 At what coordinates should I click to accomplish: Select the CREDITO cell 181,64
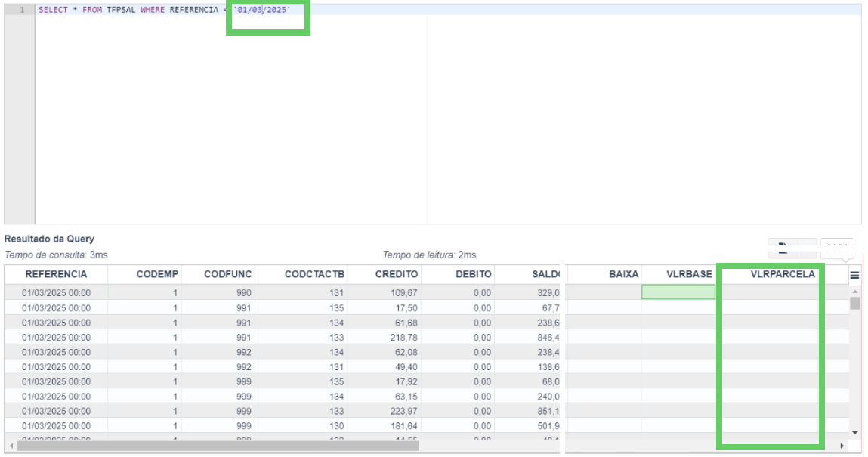385,426
